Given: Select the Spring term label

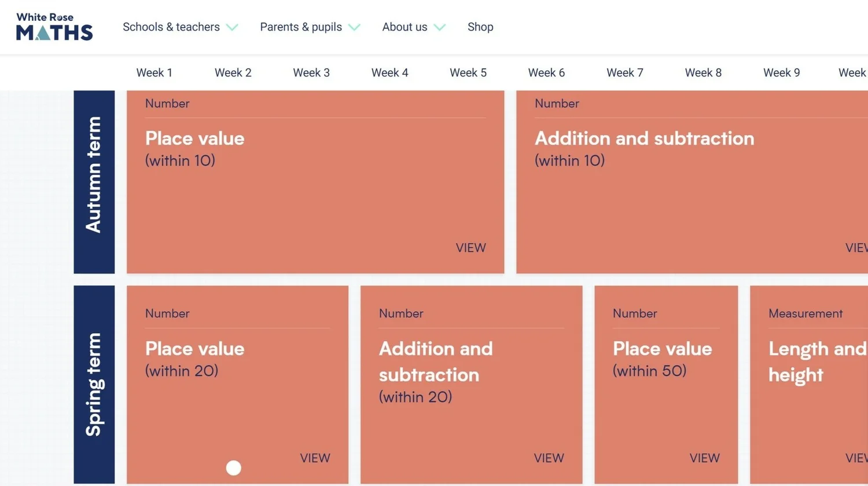Looking at the screenshot, I should pos(94,385).
